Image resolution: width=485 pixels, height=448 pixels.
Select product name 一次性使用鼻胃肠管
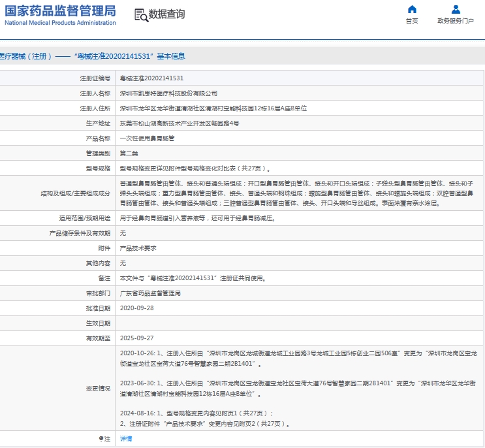(147, 138)
